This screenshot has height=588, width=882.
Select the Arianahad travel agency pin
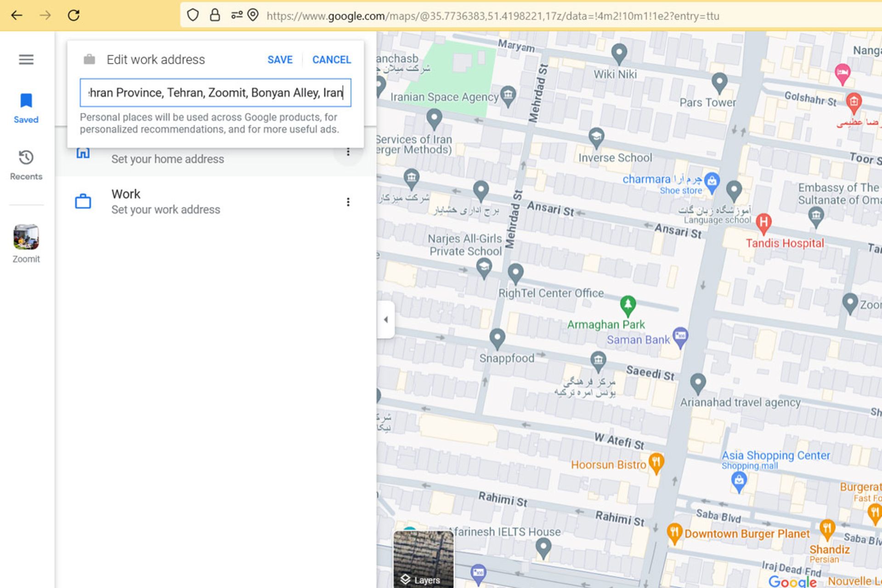[698, 383]
